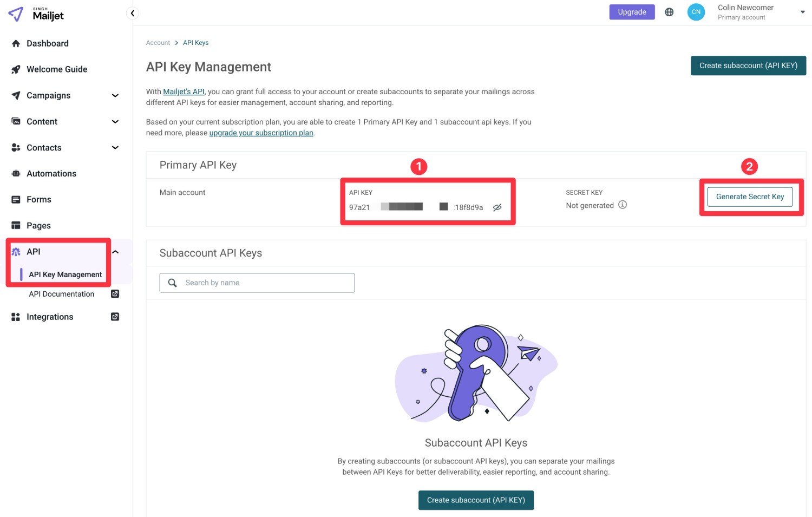Expand the Contacts menu chevron
The image size is (812, 517).
(115, 148)
